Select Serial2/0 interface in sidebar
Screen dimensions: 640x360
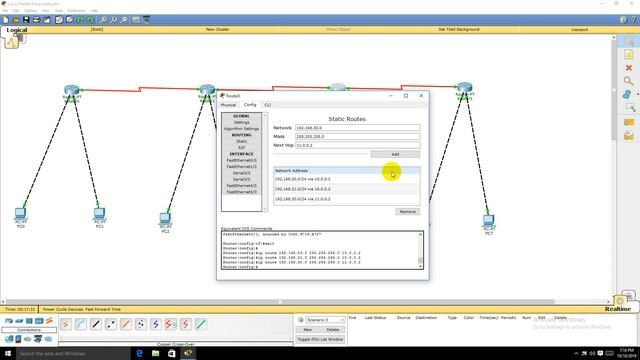click(241, 173)
